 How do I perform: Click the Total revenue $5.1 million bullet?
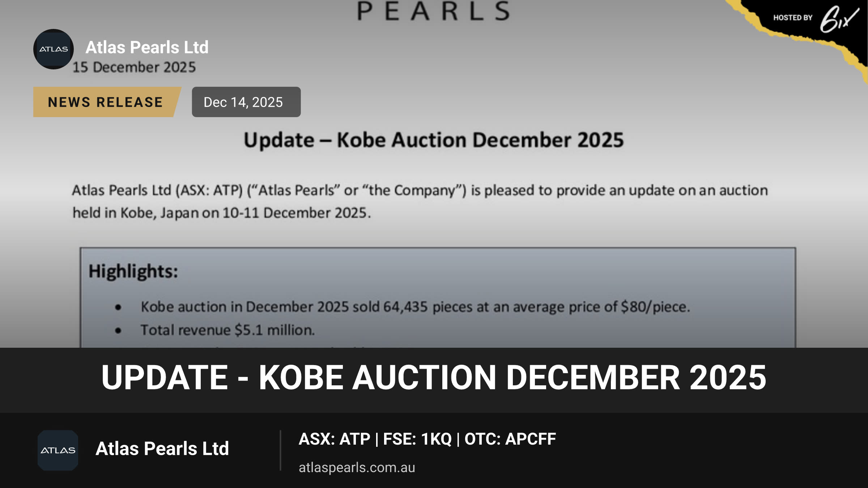228,330
